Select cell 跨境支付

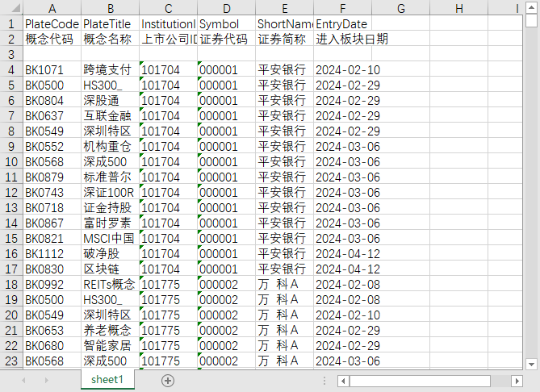point(111,70)
